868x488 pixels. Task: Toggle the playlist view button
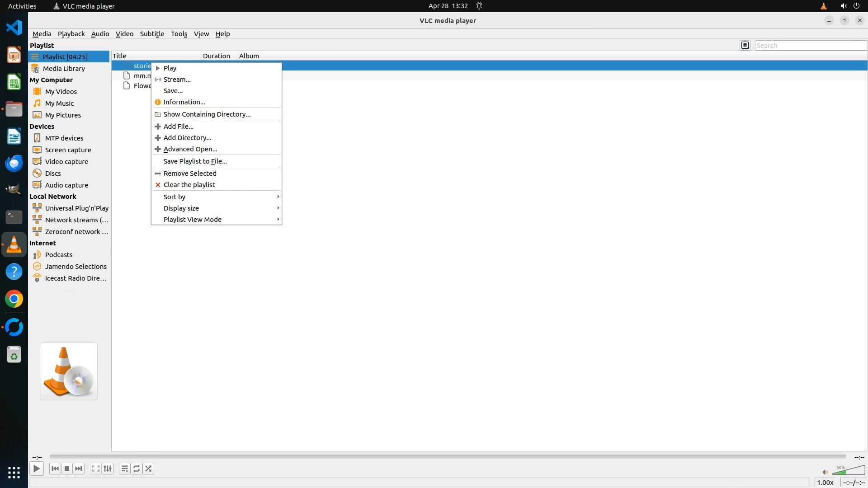124,469
